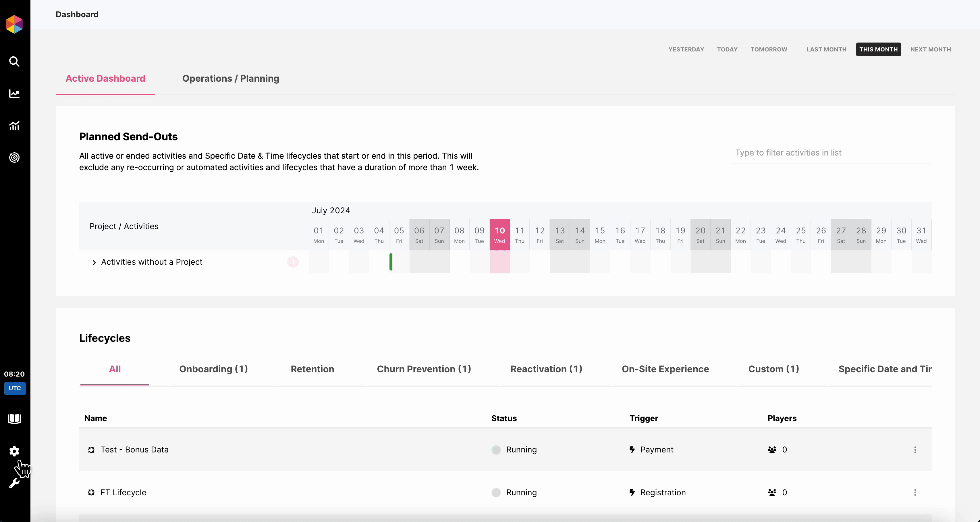
Task: Open the three-dot menu for FT Lifecycle
Action: click(x=915, y=492)
